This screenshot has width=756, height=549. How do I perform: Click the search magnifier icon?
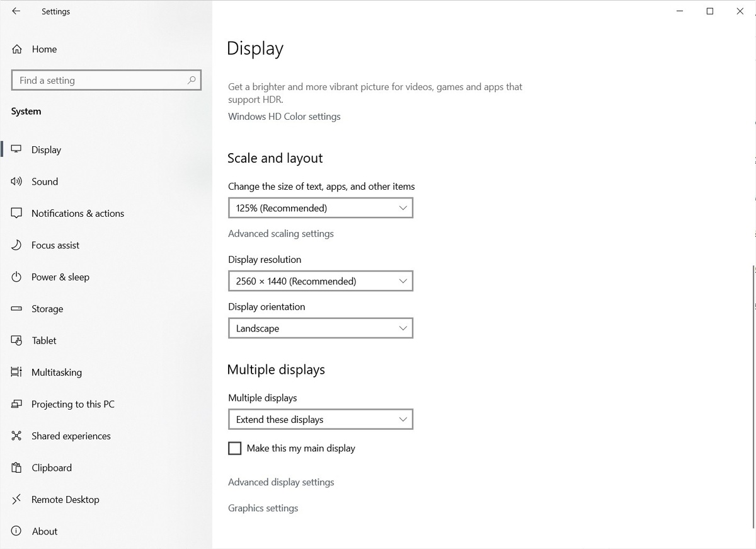click(192, 80)
